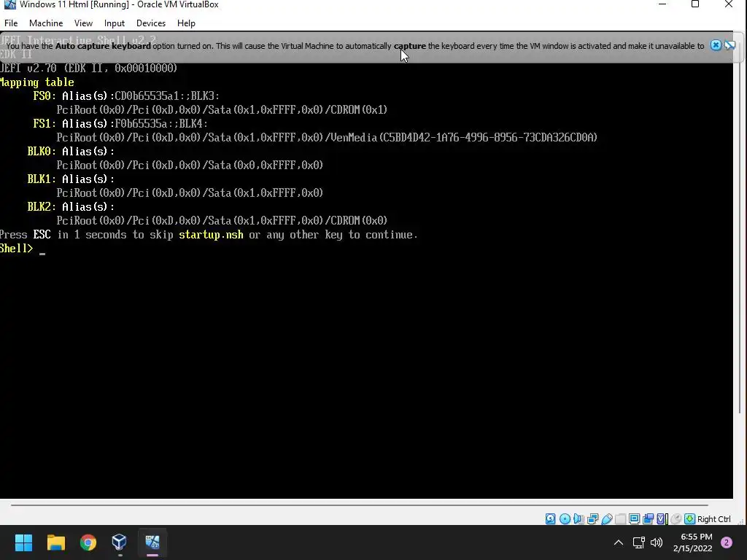Open the Windows Start menu
The height and width of the screenshot is (560, 747).
(23, 542)
